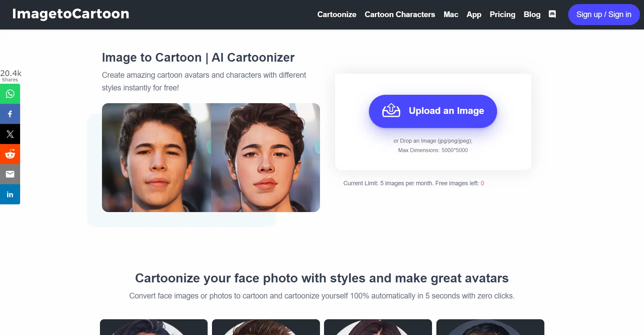View the Pricing page
This screenshot has height=335, width=644.
point(502,14)
